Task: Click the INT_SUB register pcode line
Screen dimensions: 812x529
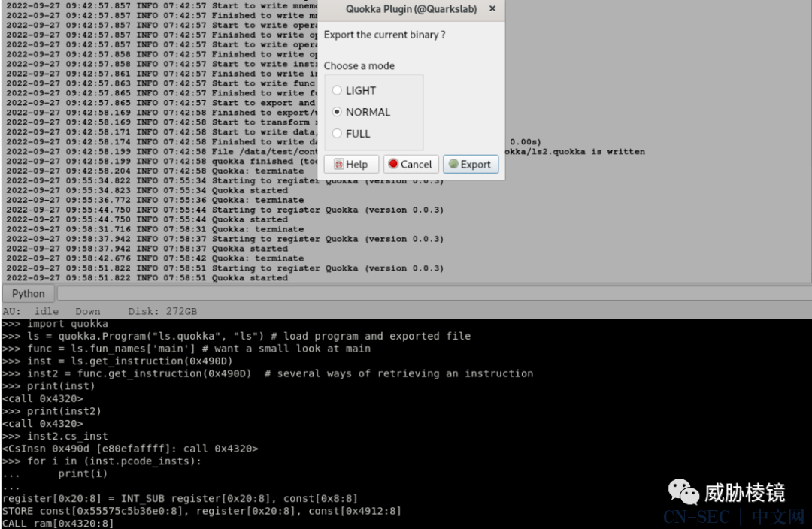Action: [x=180, y=498]
